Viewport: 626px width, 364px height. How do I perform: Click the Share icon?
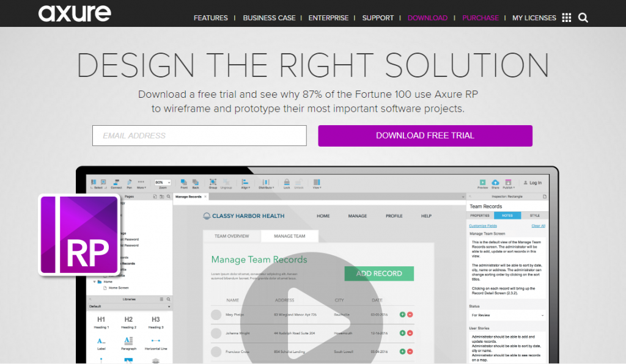[x=495, y=182]
